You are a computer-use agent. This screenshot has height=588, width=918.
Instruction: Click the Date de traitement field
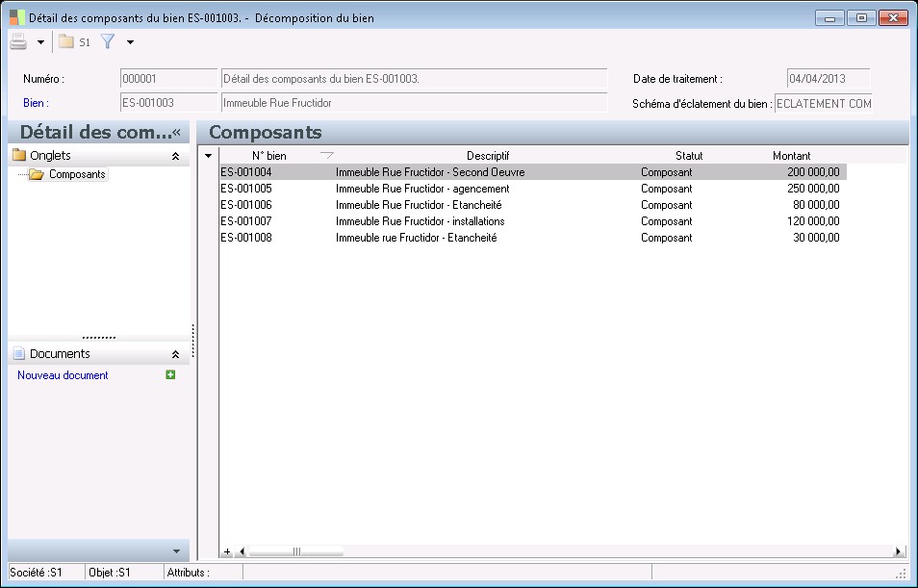point(829,79)
